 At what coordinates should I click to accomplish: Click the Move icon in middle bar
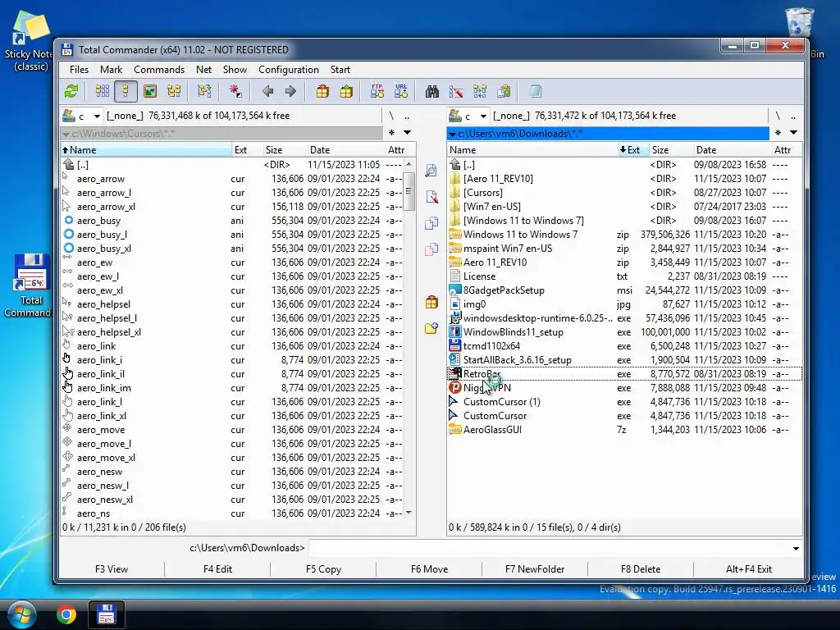tap(431, 249)
